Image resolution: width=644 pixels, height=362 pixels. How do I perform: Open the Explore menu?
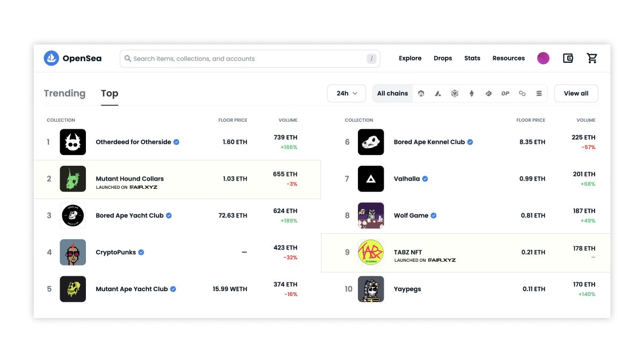(410, 58)
